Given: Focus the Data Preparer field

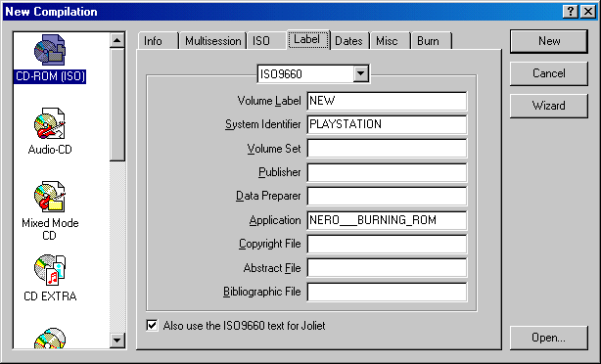Looking at the screenshot, I should 387,196.
